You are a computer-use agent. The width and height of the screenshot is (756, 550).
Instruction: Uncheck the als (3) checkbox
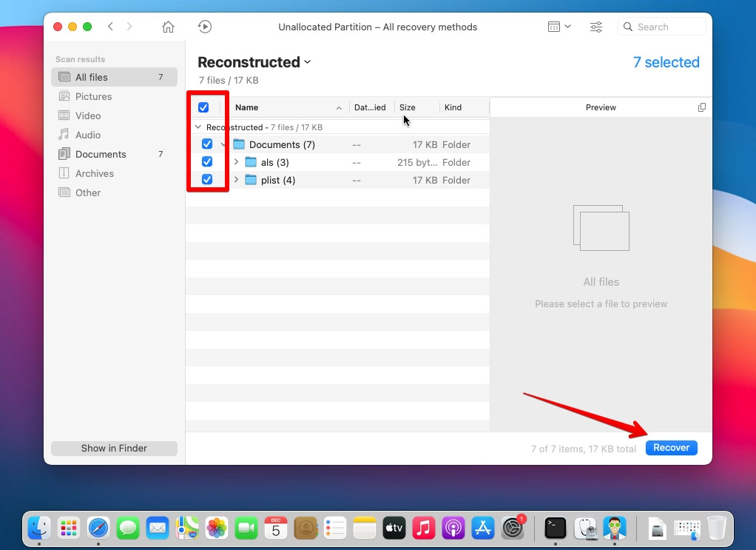[x=207, y=161]
